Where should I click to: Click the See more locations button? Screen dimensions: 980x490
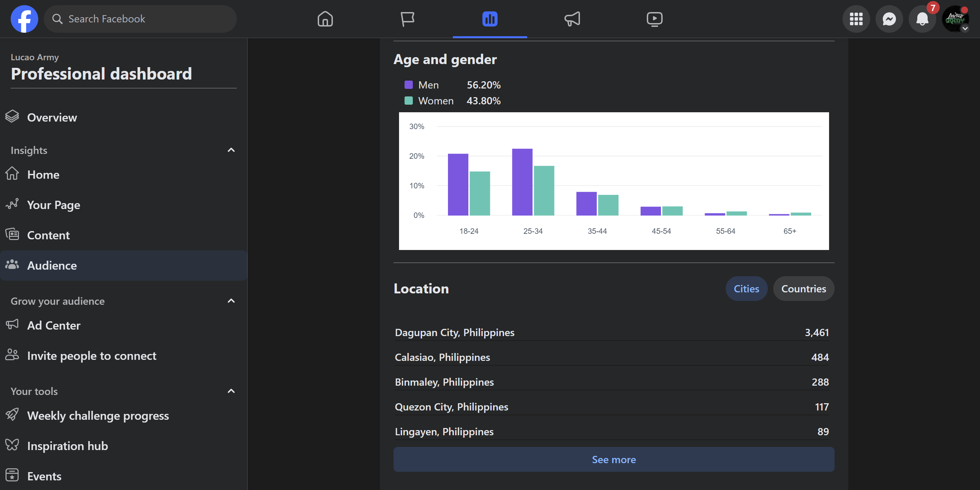[613, 459]
